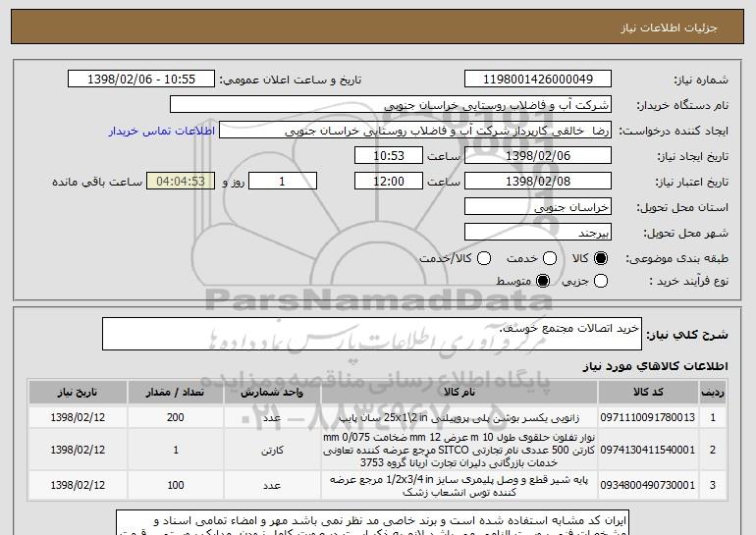Image resolution: width=756 pixels, height=535 pixels.
Task: Select the کالا radio button
Action: (601, 258)
